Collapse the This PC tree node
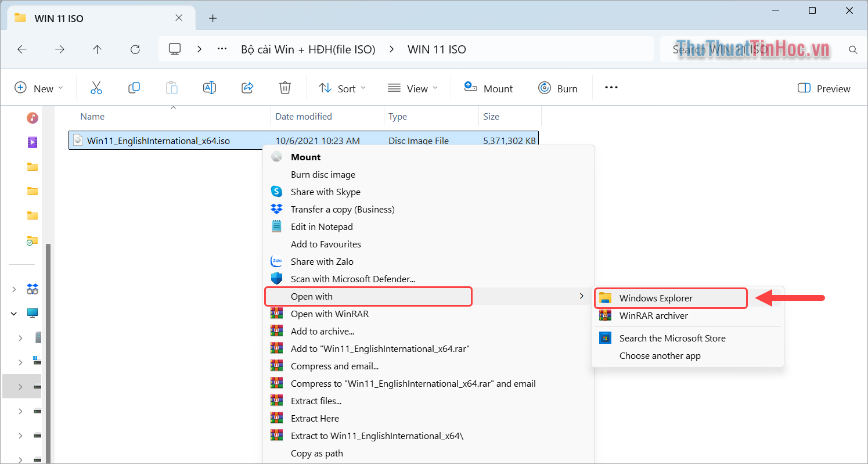This screenshot has height=464, width=868. [x=14, y=313]
